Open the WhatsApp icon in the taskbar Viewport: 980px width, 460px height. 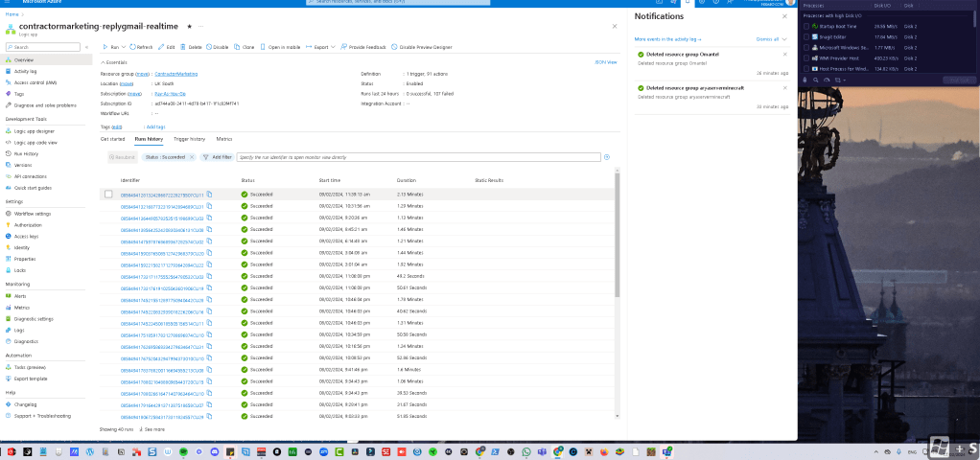pos(526,451)
